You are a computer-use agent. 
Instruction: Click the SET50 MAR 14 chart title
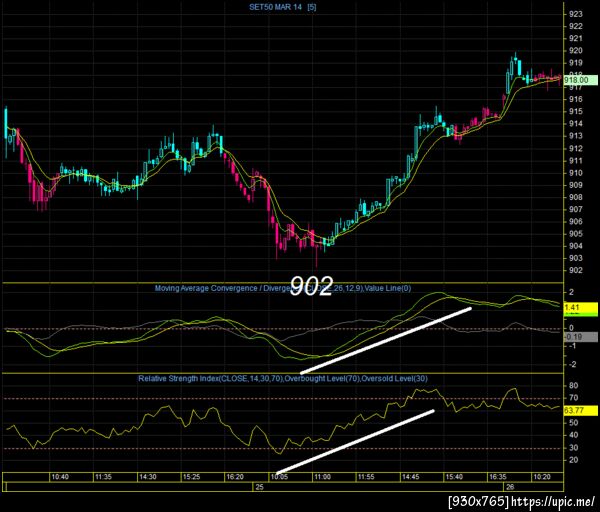pyautogui.click(x=282, y=7)
